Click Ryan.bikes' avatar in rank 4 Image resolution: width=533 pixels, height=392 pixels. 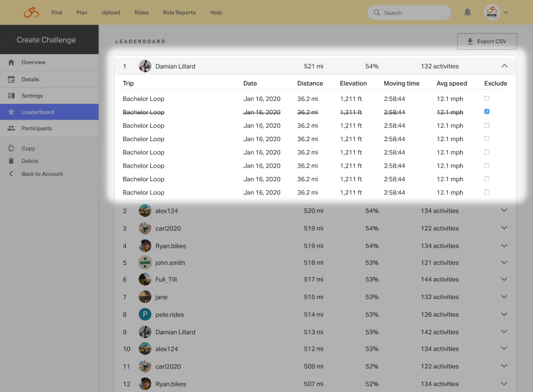pos(145,246)
